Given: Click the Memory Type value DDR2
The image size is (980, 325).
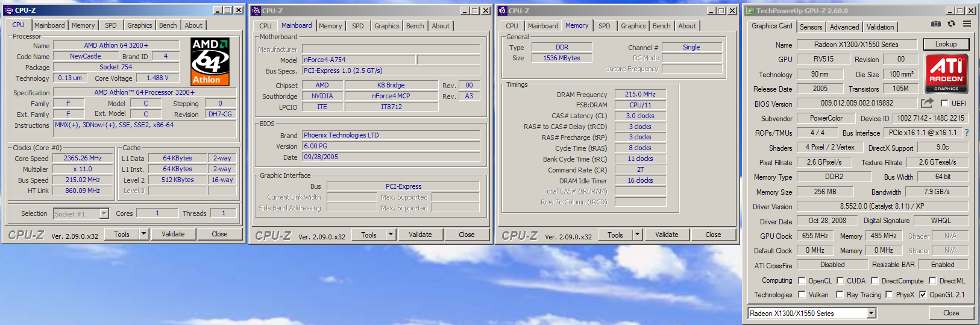Looking at the screenshot, I should point(834,177).
